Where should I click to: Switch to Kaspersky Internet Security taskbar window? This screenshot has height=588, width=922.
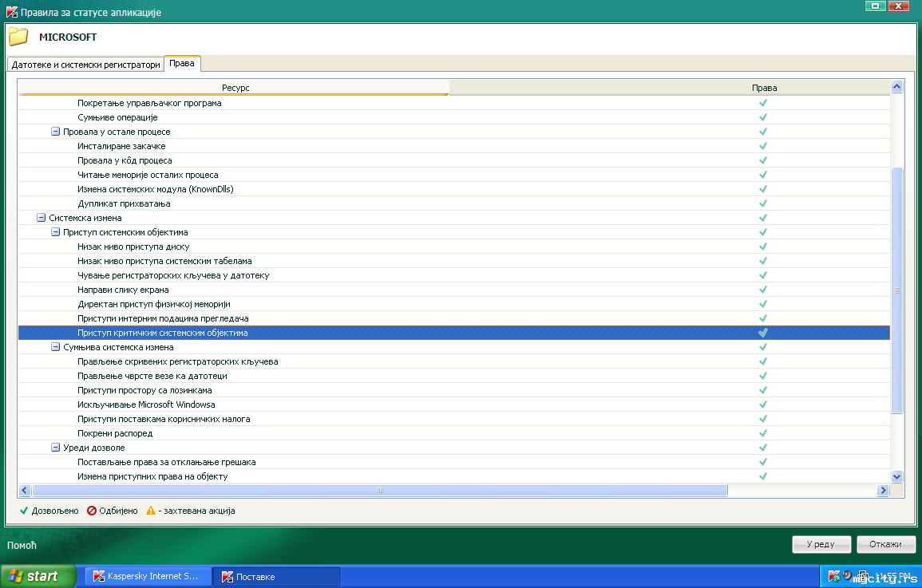click(148, 576)
